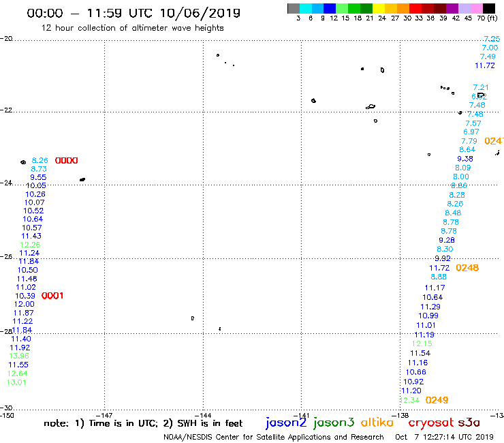Click wave height value '11.54'
Image resolution: width=504 pixels, height=443 pixels.
420,353
